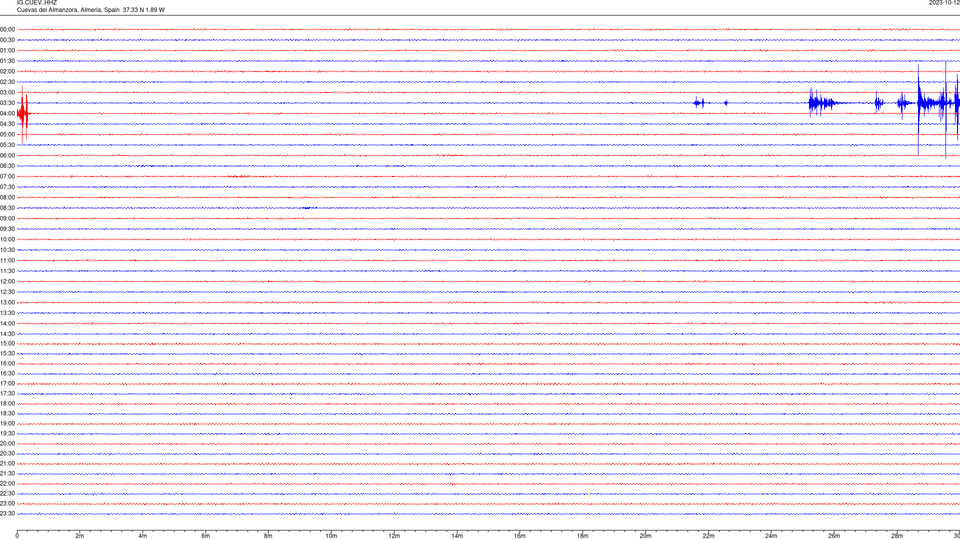Screen dimensions: 960x540
Task: Click the 10:00 time label
Action: 7,239
